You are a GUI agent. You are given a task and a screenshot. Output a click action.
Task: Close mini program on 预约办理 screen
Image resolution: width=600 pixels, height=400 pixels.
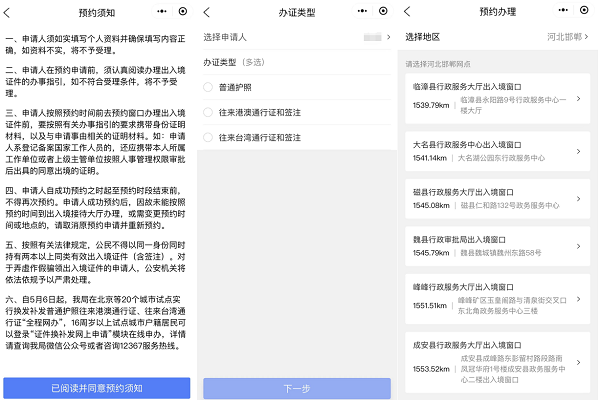point(584,10)
